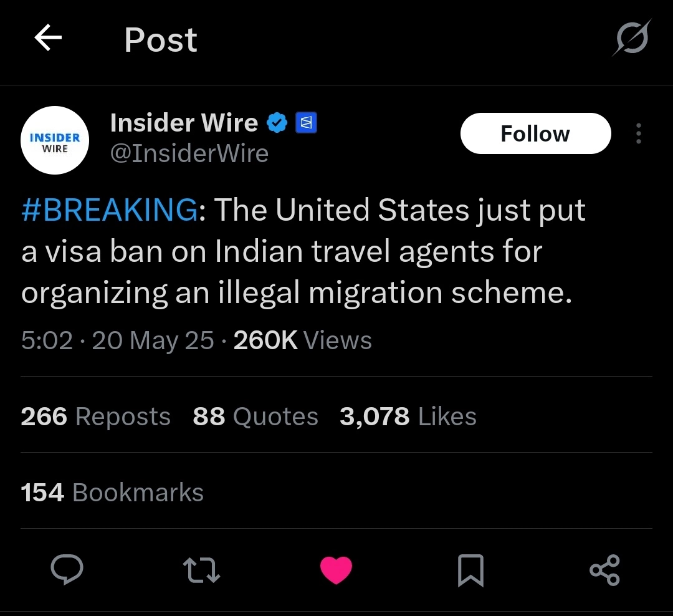673x616 pixels.
Task: Open the Insider Wire profile picture
Action: pyautogui.click(x=55, y=140)
